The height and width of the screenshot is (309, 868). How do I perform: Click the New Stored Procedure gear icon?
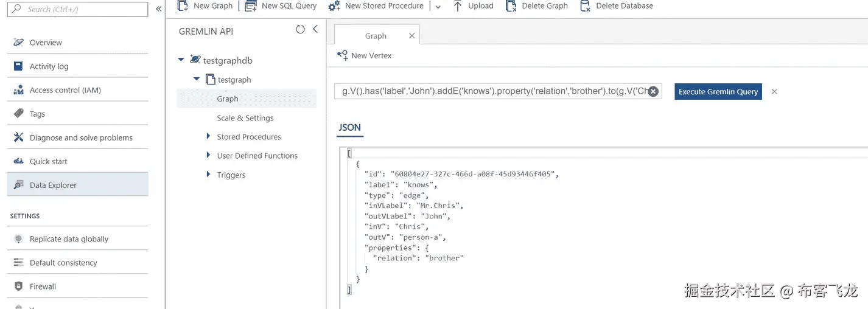coord(334,6)
